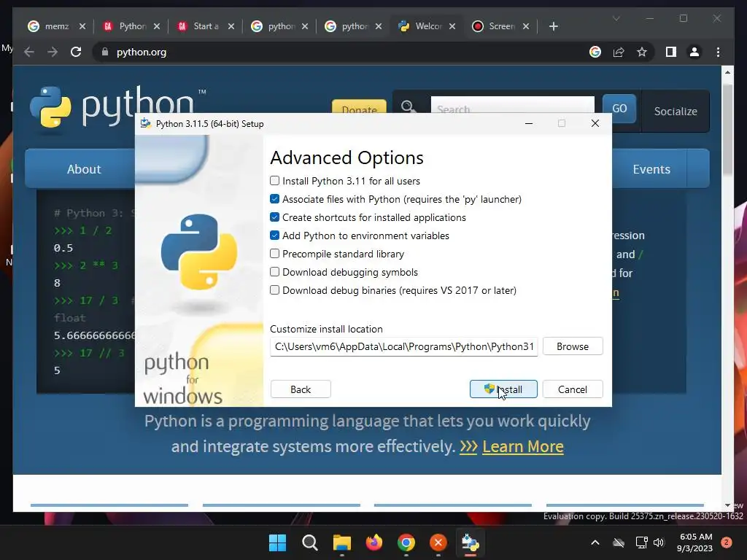Open the Chrome profile icon

pos(694,52)
